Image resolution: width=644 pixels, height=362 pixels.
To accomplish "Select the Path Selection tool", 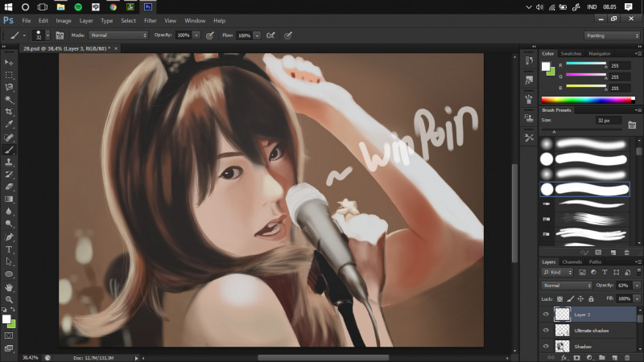I will 9,261.
